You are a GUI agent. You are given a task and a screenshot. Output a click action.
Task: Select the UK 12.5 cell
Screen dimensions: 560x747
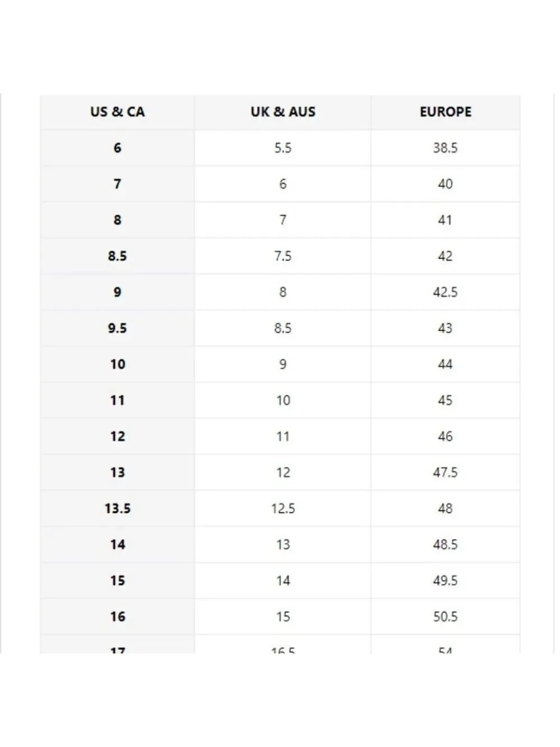click(x=283, y=508)
